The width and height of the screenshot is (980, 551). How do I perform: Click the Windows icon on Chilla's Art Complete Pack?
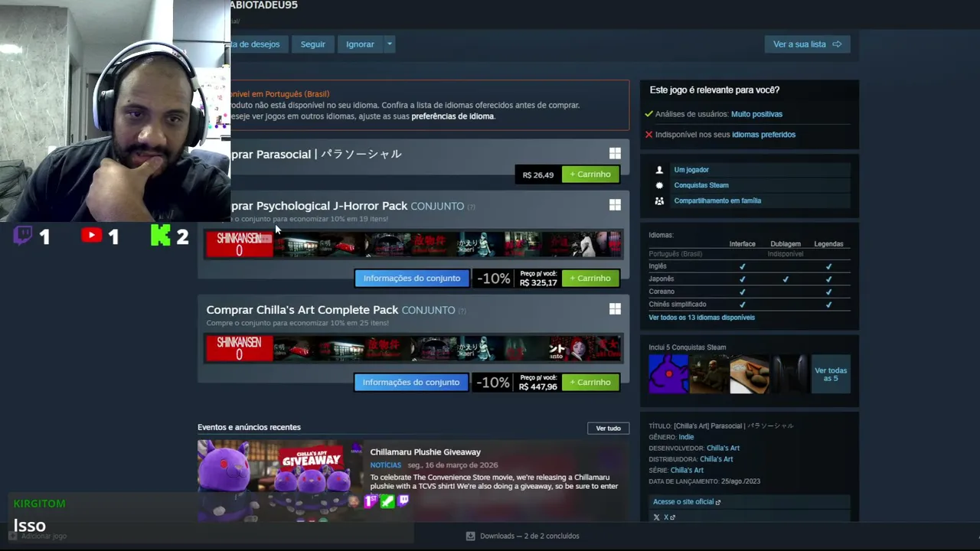(x=615, y=309)
